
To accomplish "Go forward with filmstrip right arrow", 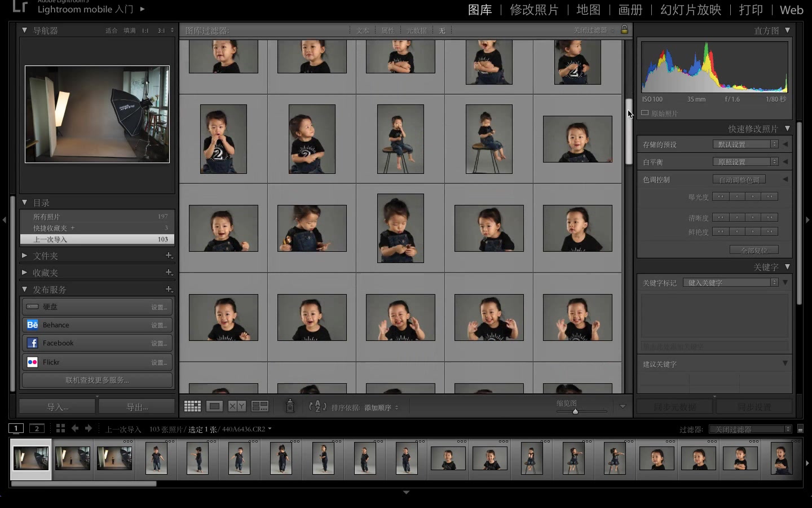I will coord(89,428).
